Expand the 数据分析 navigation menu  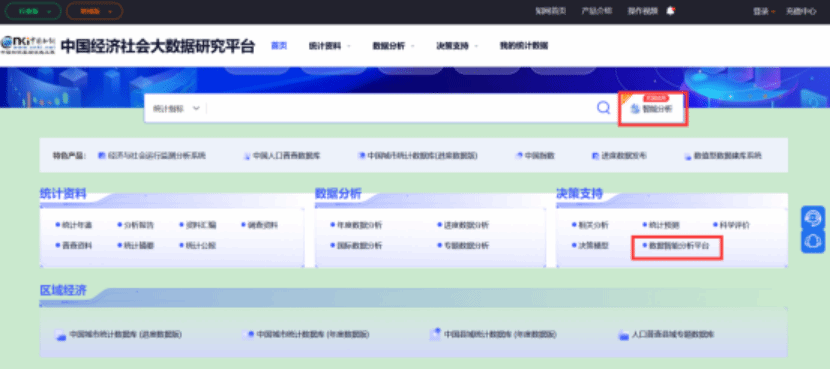[x=393, y=46]
